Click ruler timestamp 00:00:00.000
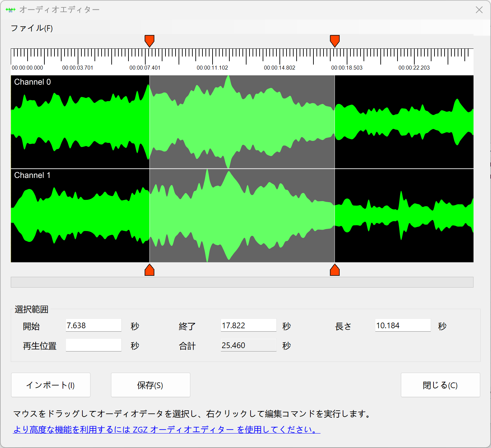Viewport: 491px width, 448px height. click(x=27, y=68)
